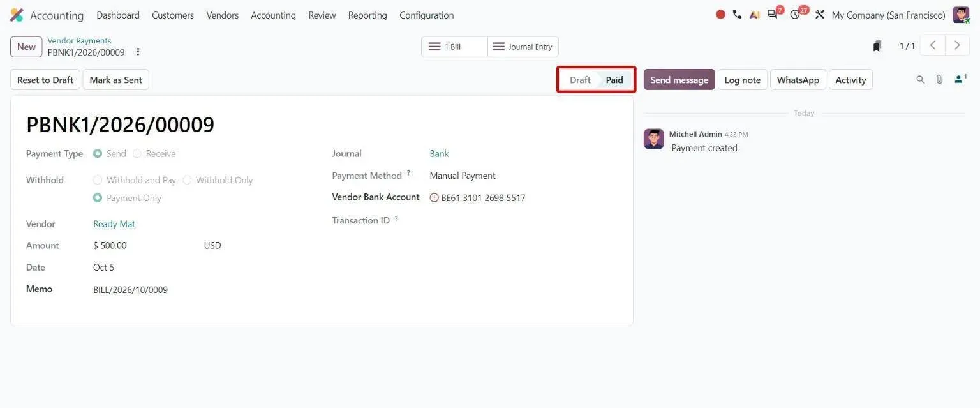The width and height of the screenshot is (980, 408).
Task: Click warning icon beside vendor bank account
Action: pyautogui.click(x=434, y=198)
